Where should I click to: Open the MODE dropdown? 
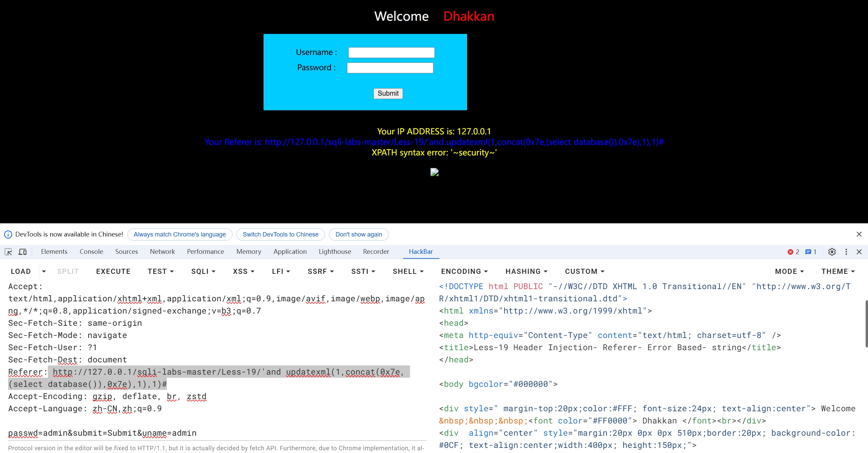coord(789,271)
